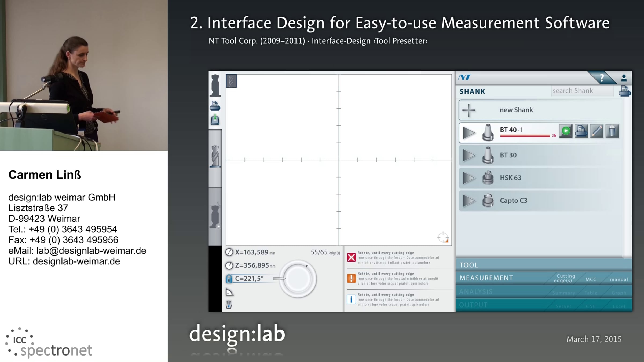The height and width of the screenshot is (362, 644).
Task: Select CNC output tab
Action: click(591, 306)
